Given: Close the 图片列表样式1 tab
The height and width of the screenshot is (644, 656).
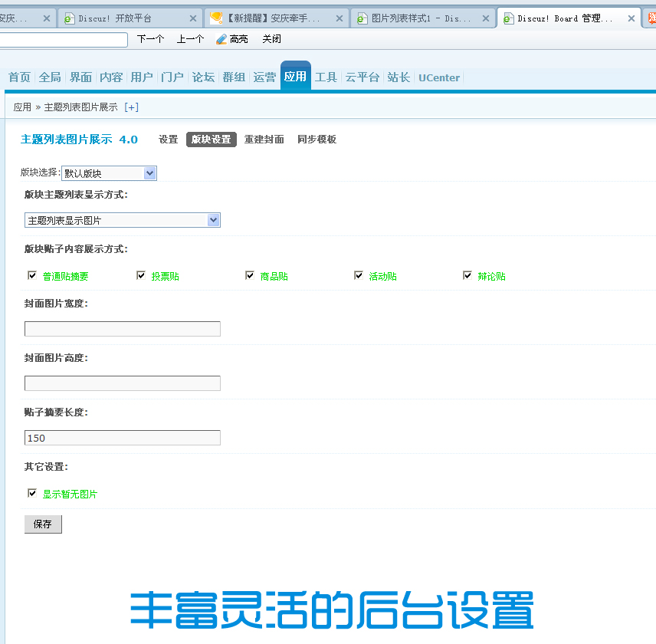Looking at the screenshot, I should coord(486,18).
